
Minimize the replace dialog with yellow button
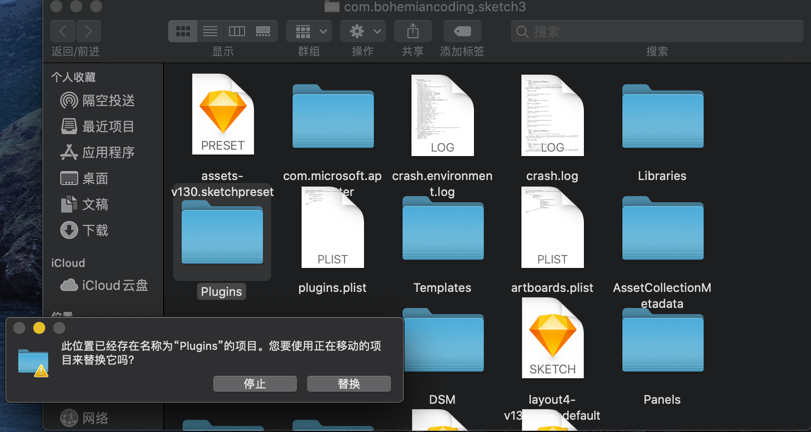click(x=39, y=328)
